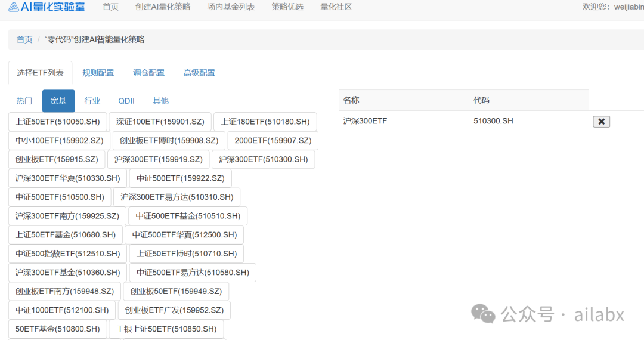Add 2000ETF(159907.SZ)
Screen dimensions: 644x340
point(273,140)
